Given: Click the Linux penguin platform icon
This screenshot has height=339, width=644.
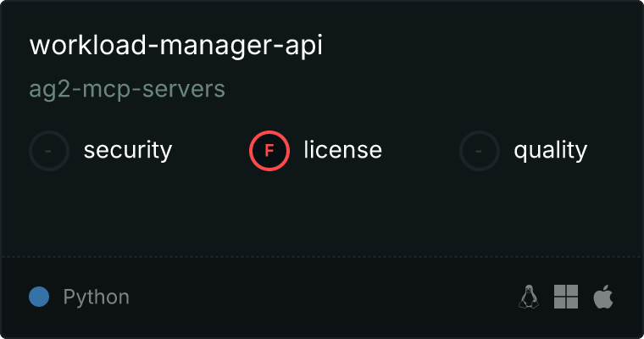Looking at the screenshot, I should tap(529, 297).
